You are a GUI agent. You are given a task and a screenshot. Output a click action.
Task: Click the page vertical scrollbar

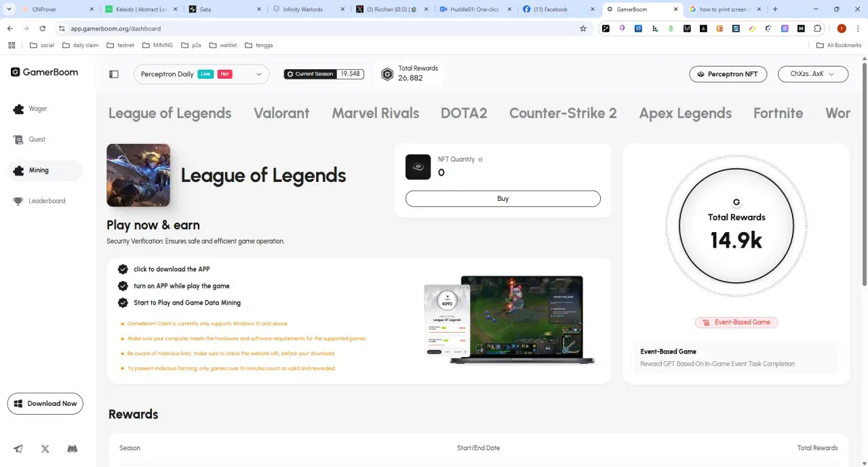point(864,173)
